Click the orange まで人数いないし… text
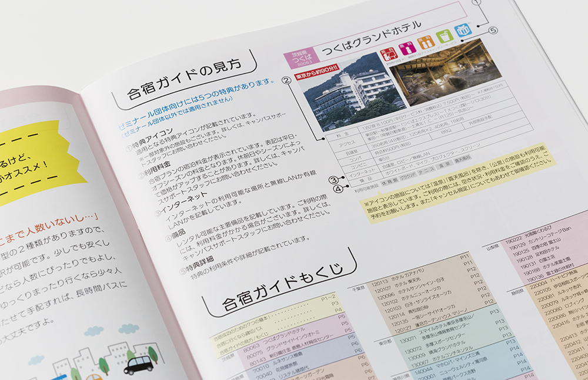This screenshot has height=380, width=588. (x=49, y=229)
